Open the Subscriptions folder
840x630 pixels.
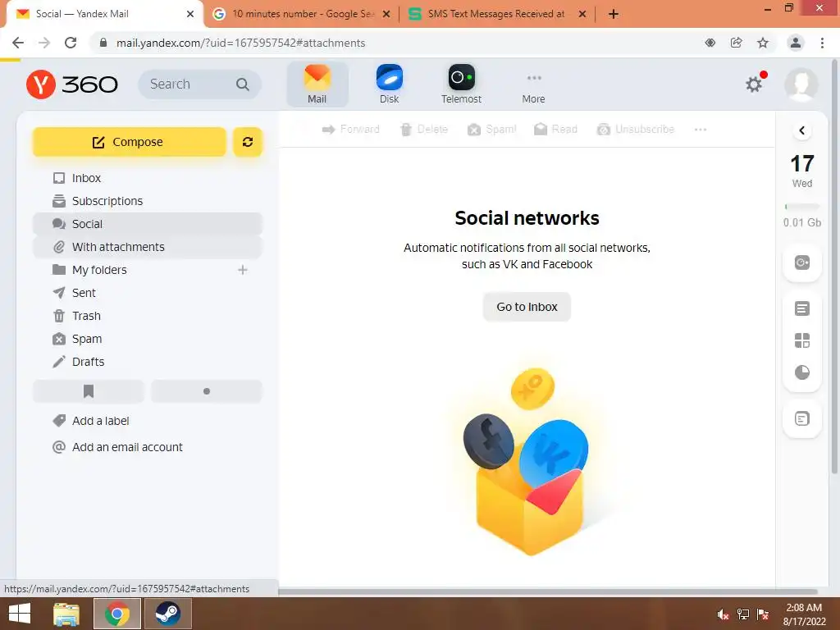pyautogui.click(x=148, y=201)
